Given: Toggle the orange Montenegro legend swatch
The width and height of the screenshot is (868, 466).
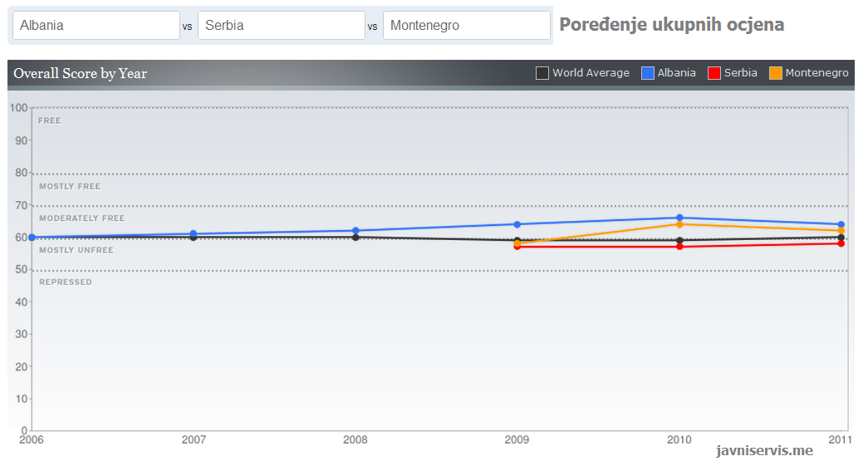Looking at the screenshot, I should coord(776,73).
